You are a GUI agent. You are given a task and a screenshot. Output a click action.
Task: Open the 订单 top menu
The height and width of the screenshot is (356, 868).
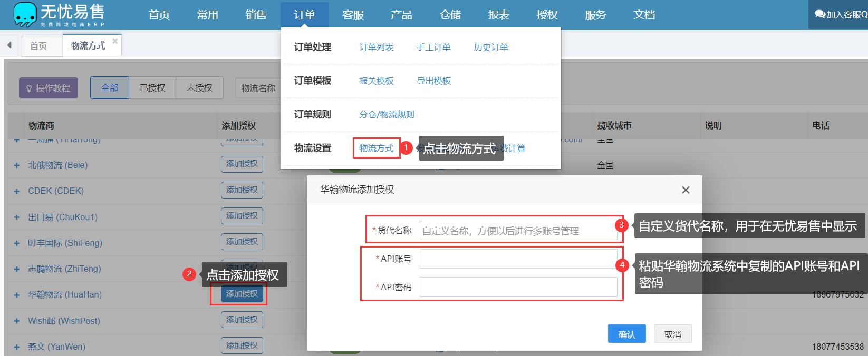304,15
